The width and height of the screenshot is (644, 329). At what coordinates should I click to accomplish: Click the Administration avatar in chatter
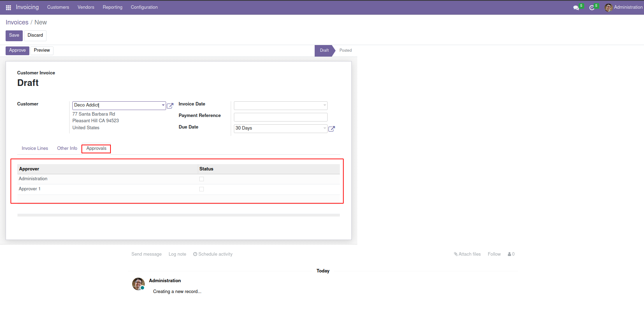coord(138,284)
